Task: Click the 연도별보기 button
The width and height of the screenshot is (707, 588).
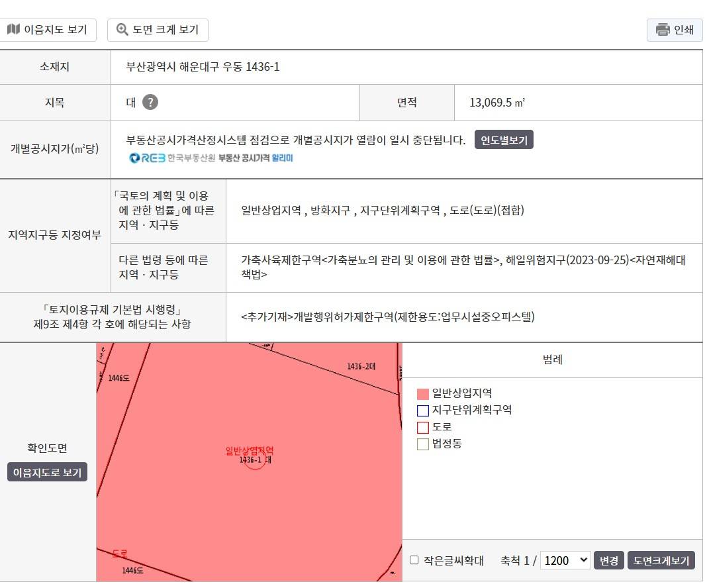Action: [504, 140]
